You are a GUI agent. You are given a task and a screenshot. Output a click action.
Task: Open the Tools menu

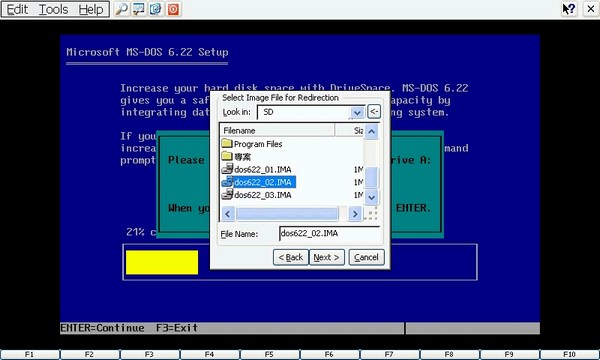tap(53, 9)
